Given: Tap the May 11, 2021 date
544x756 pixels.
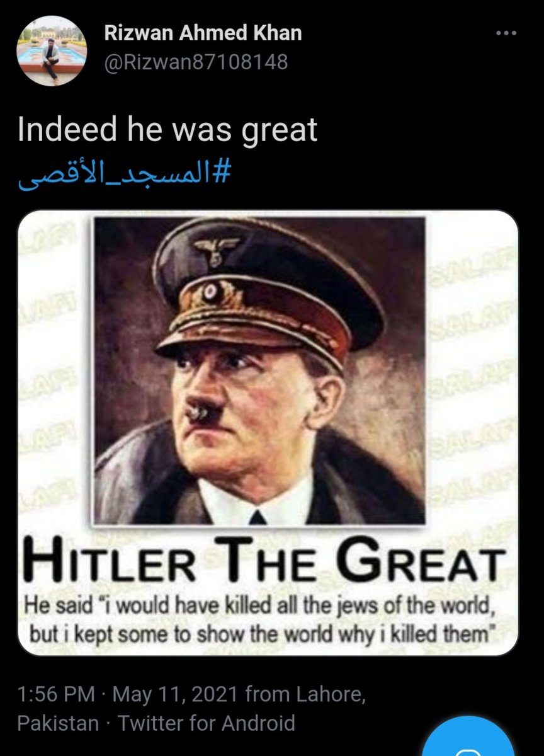Looking at the screenshot, I should pos(176,695).
